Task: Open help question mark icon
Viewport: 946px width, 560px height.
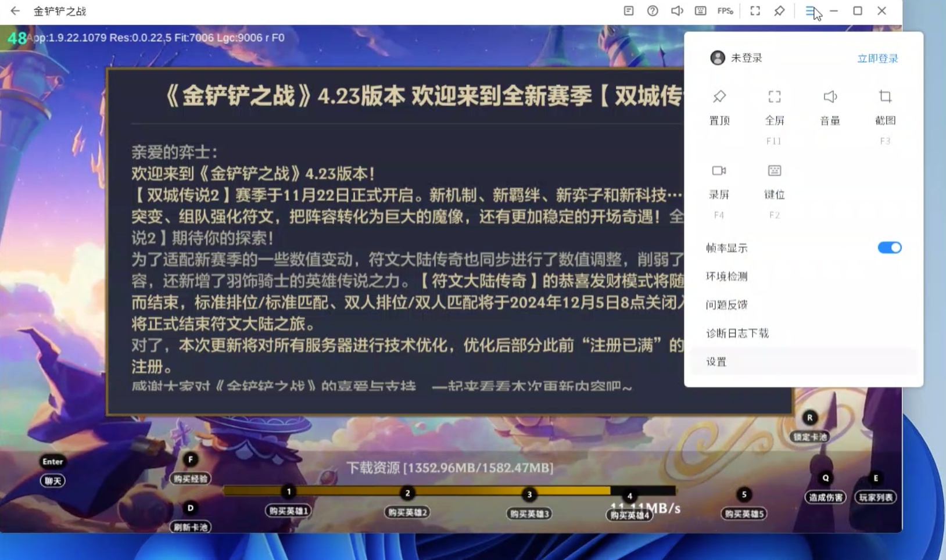Action: coord(653,11)
